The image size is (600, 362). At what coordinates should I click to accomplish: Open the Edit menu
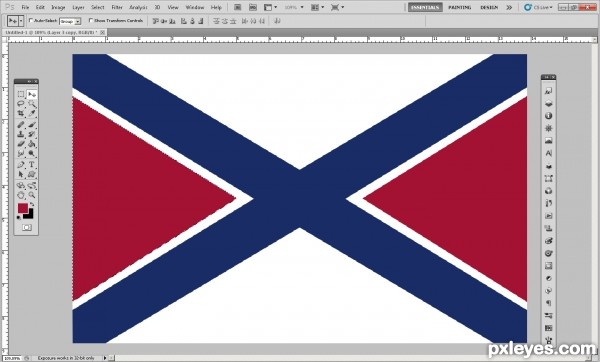pyautogui.click(x=40, y=7)
